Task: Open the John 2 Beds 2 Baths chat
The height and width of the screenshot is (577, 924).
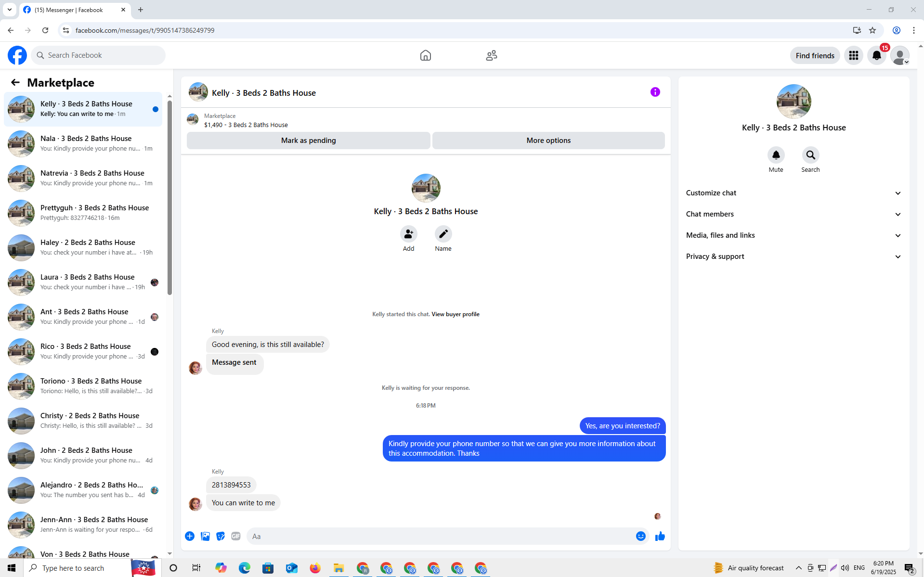Action: pyautogui.click(x=83, y=455)
